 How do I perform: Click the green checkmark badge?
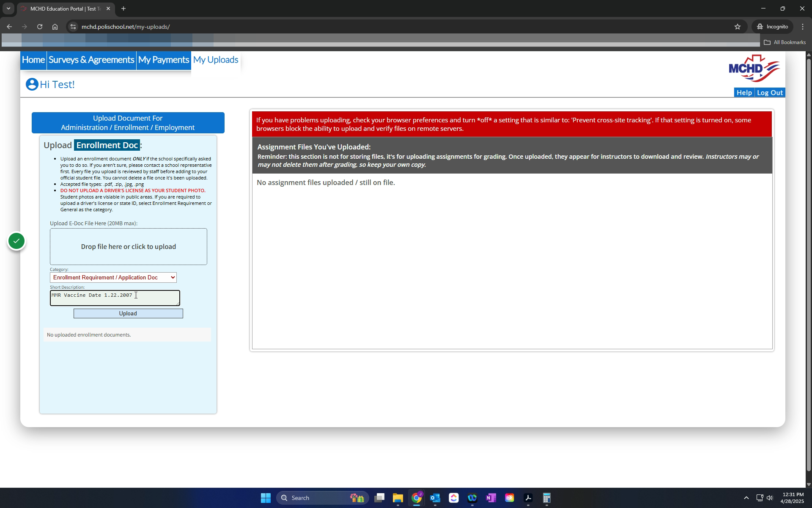pyautogui.click(x=16, y=241)
